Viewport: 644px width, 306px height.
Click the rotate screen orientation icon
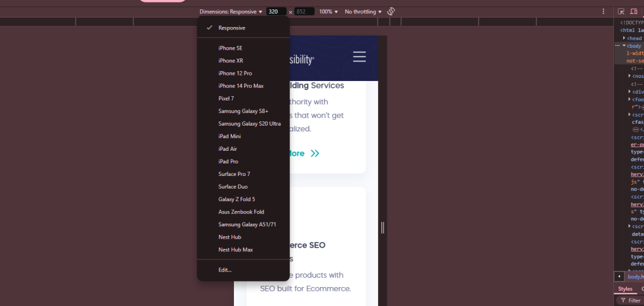tap(391, 11)
